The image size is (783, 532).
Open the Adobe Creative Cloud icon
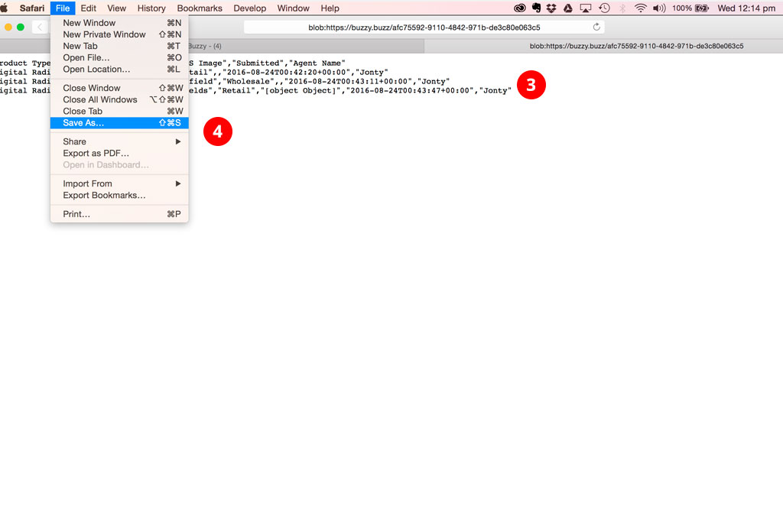tap(520, 8)
